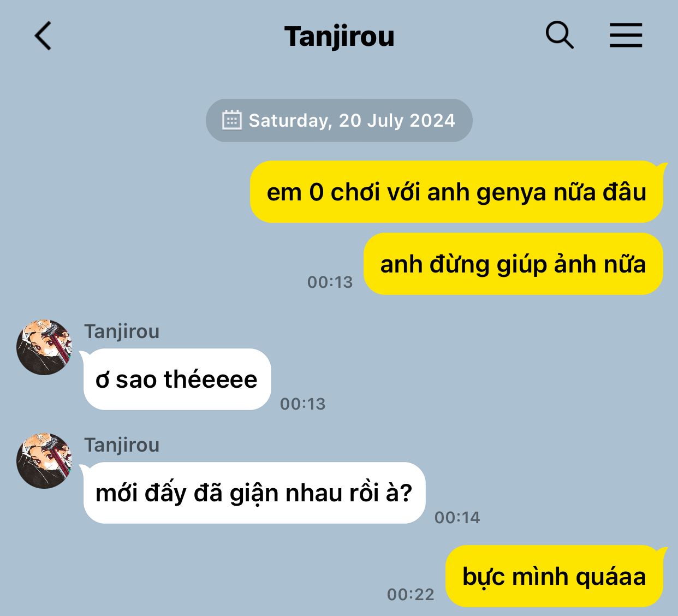Tap the chat title 'Tanjirou' in header
Image resolution: width=678 pixels, height=616 pixels.
pos(339,37)
